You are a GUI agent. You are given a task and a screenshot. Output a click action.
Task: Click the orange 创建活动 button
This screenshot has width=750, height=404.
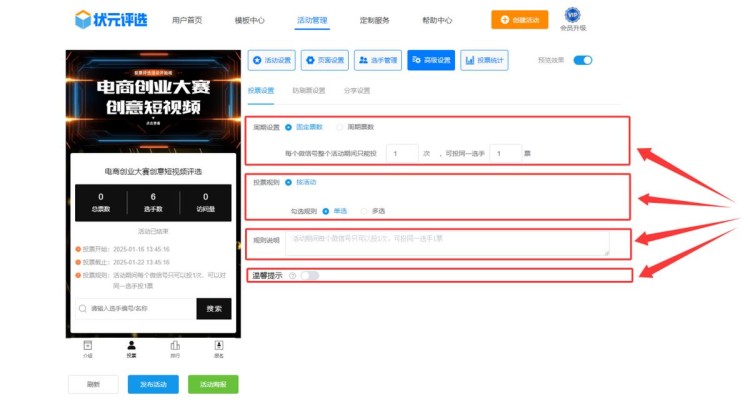519,20
